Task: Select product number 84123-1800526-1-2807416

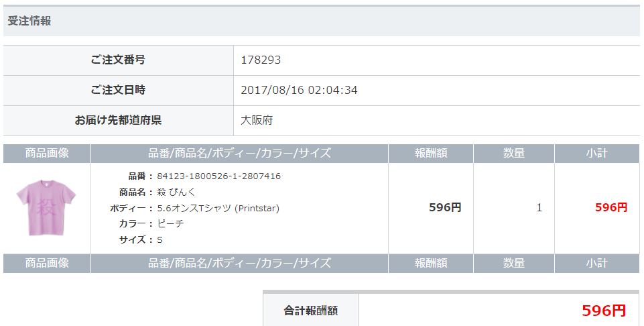Action: click(x=218, y=176)
